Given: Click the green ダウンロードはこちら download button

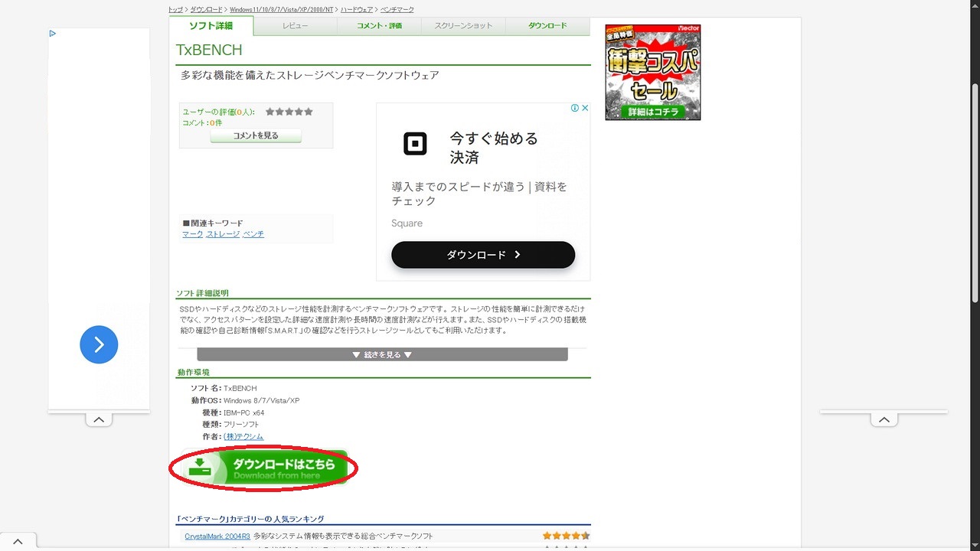Looking at the screenshot, I should point(265,466).
